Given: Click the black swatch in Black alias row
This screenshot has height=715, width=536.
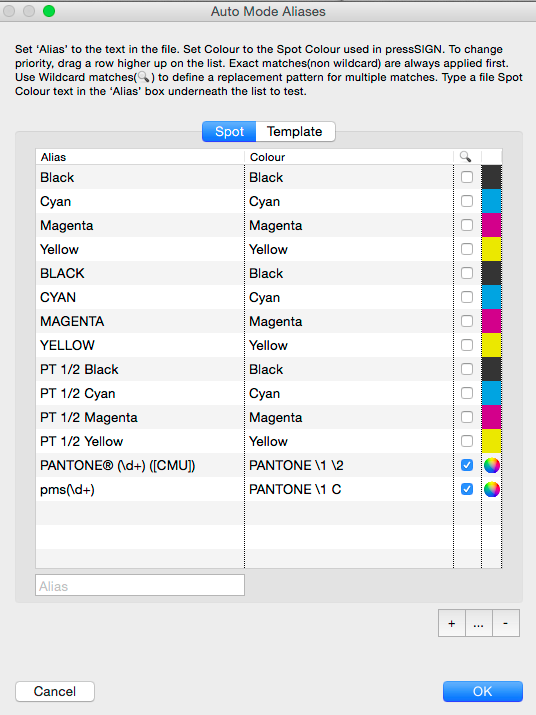Looking at the screenshot, I should coord(491,177).
